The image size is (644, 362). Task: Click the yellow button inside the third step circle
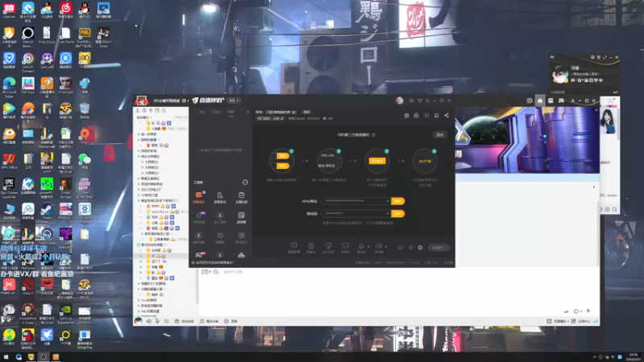click(377, 161)
